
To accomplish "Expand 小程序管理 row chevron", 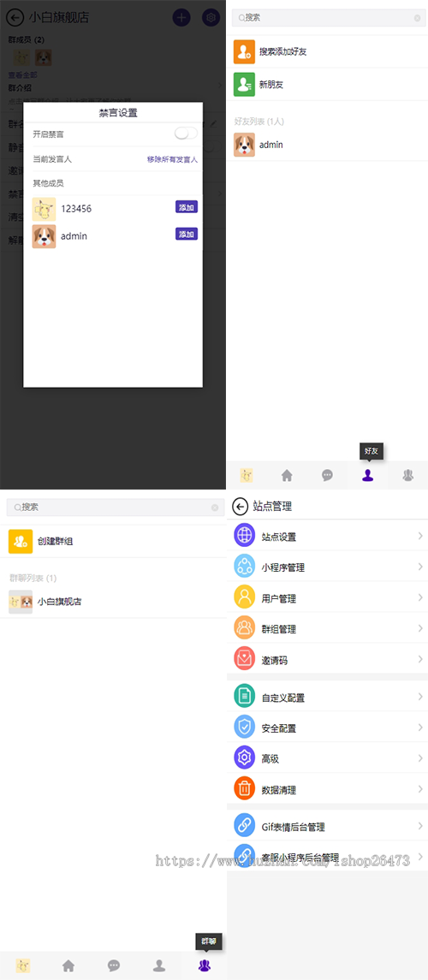I will (420, 567).
